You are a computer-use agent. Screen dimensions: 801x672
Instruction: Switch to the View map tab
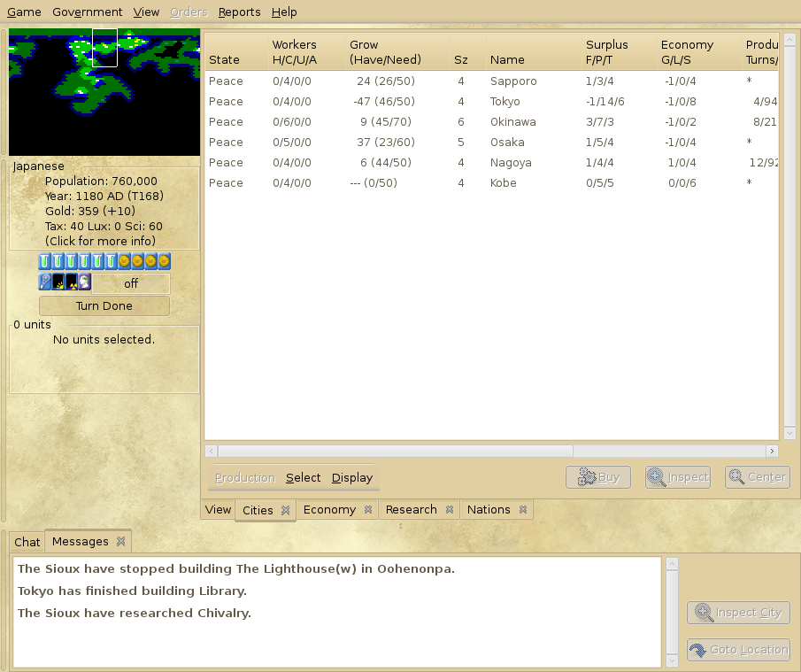pos(218,509)
